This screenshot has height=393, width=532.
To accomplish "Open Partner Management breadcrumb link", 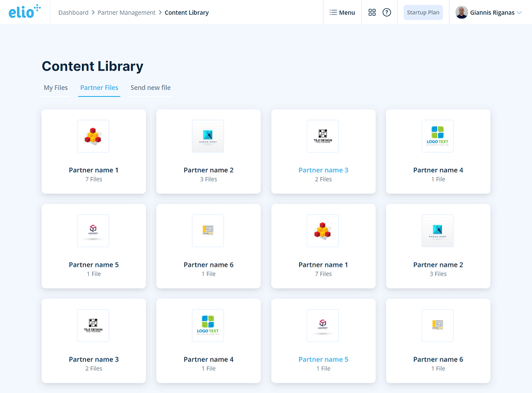I will 126,12.
